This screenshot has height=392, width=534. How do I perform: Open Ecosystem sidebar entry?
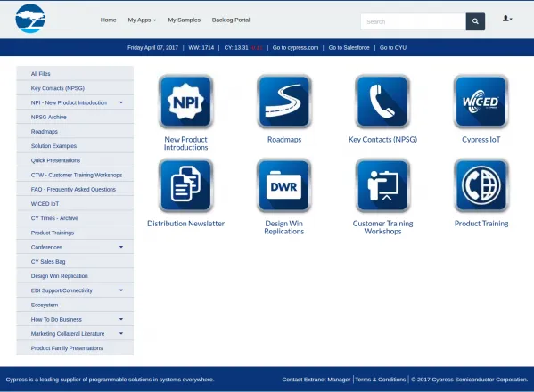coord(75,305)
